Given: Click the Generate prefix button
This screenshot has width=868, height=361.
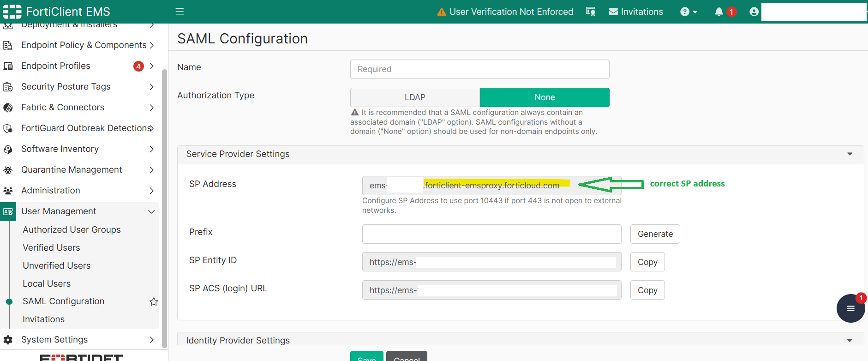Looking at the screenshot, I should click(x=655, y=234).
